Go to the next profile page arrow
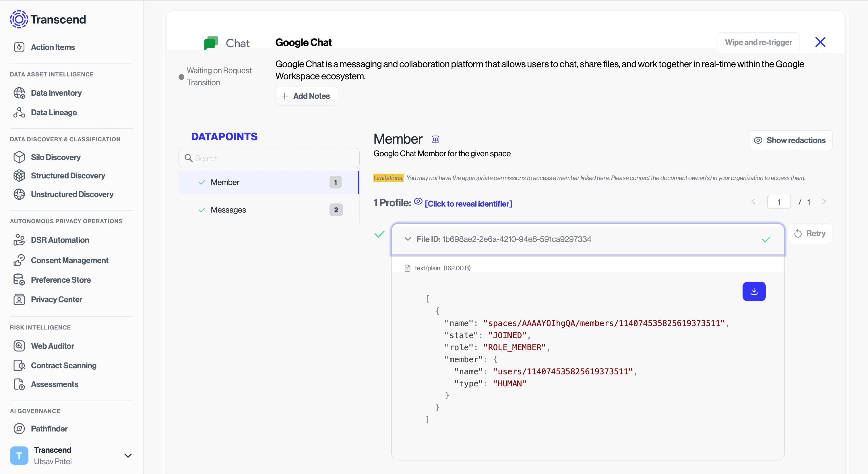Image resolution: width=868 pixels, height=474 pixels. tap(824, 202)
